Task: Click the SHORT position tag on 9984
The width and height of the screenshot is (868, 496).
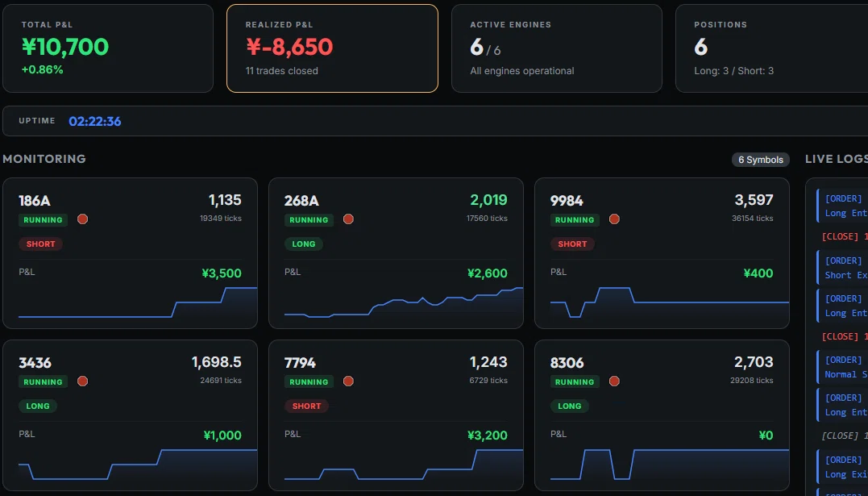Action: [x=572, y=244]
